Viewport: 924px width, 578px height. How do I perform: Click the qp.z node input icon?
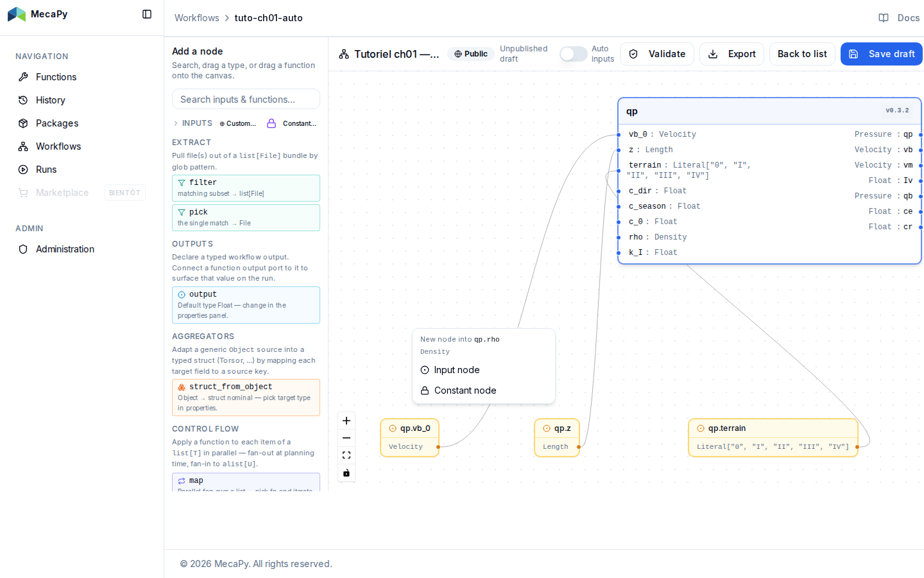547,428
